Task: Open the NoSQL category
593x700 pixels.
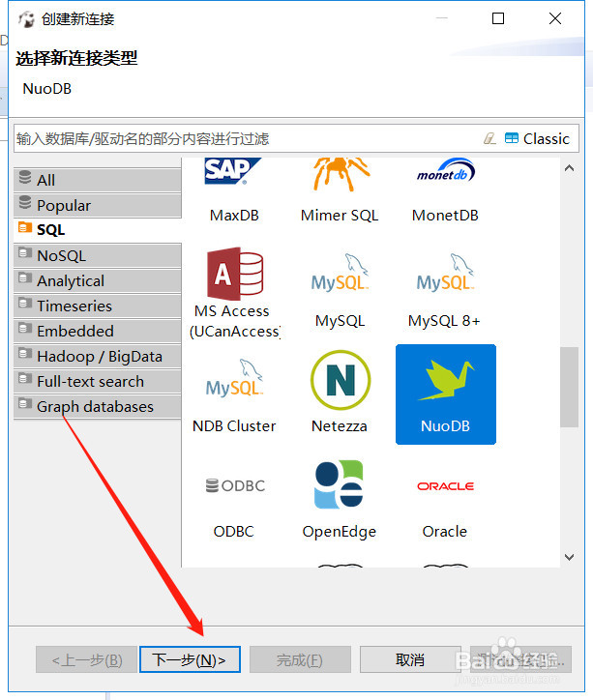Action: [x=98, y=255]
